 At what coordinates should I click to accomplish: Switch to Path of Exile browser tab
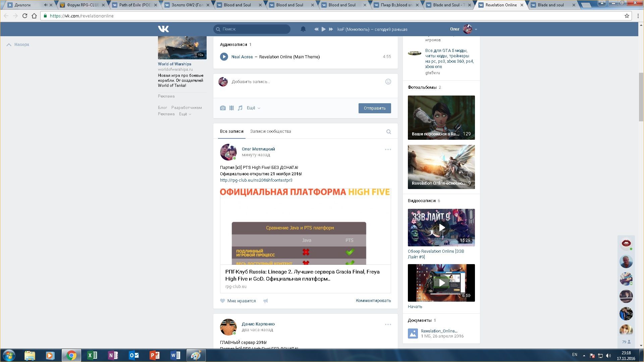click(135, 5)
